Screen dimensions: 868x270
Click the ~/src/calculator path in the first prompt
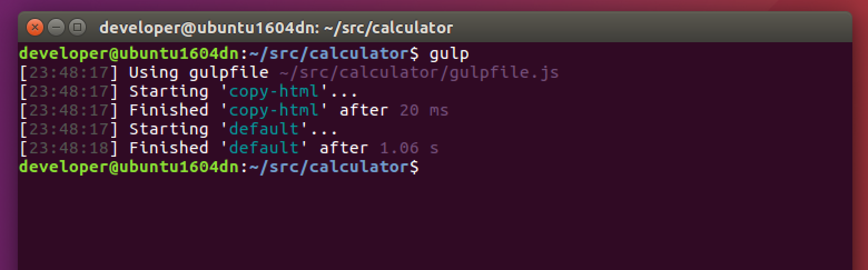coord(328,54)
